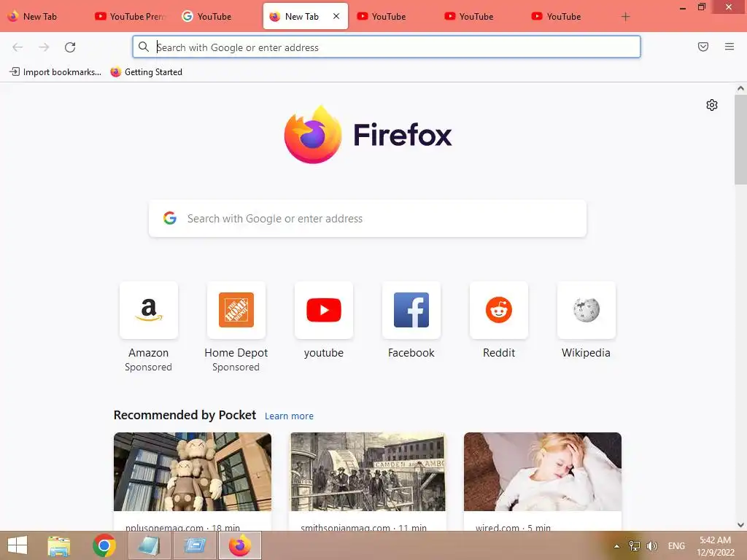Click the page scrollbar down arrow
747x560 pixels.
point(740,525)
